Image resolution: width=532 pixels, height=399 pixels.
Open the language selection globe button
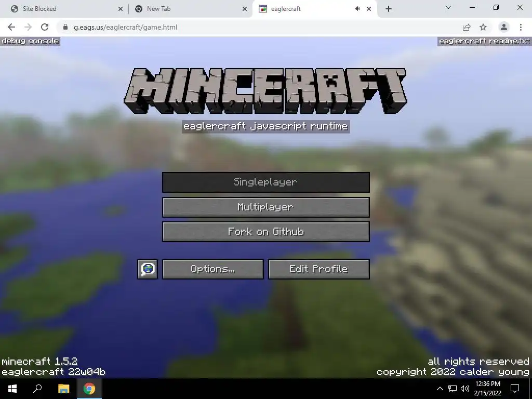[x=148, y=269]
